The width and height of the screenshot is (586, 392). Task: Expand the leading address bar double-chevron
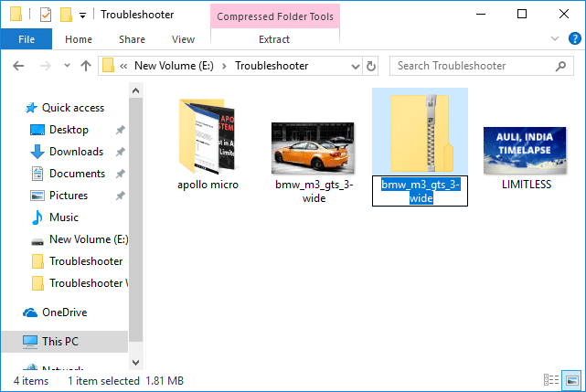coord(123,66)
